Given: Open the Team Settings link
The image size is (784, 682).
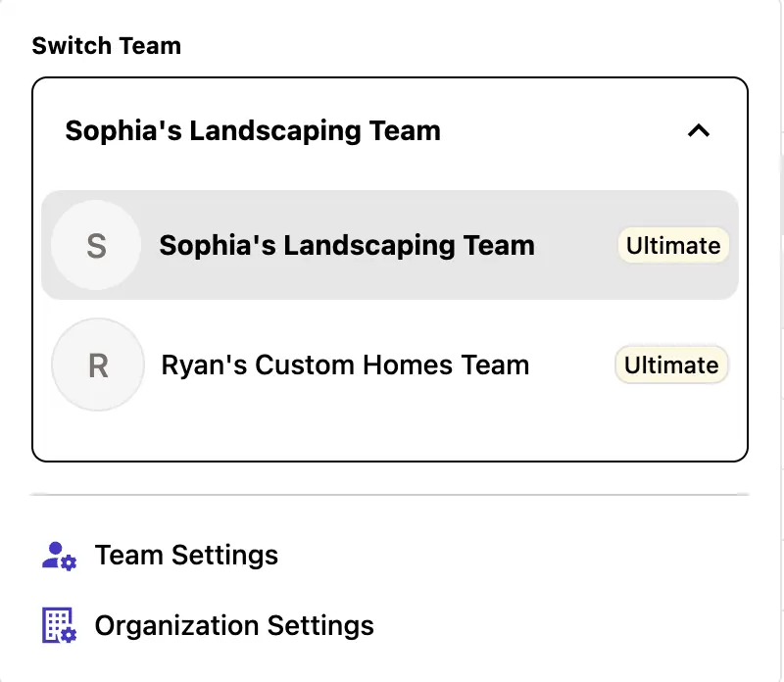Looking at the screenshot, I should [186, 556].
